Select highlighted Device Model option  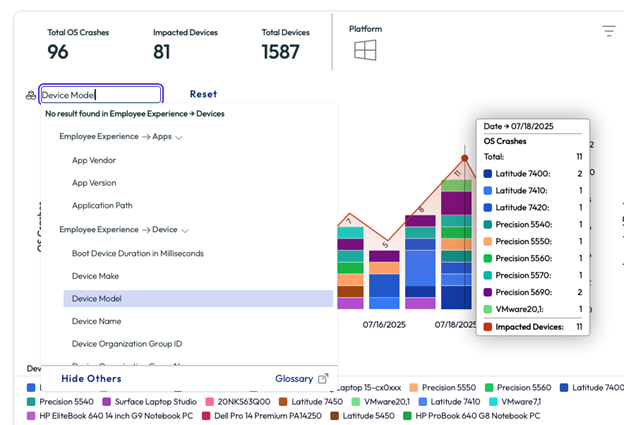(x=198, y=298)
